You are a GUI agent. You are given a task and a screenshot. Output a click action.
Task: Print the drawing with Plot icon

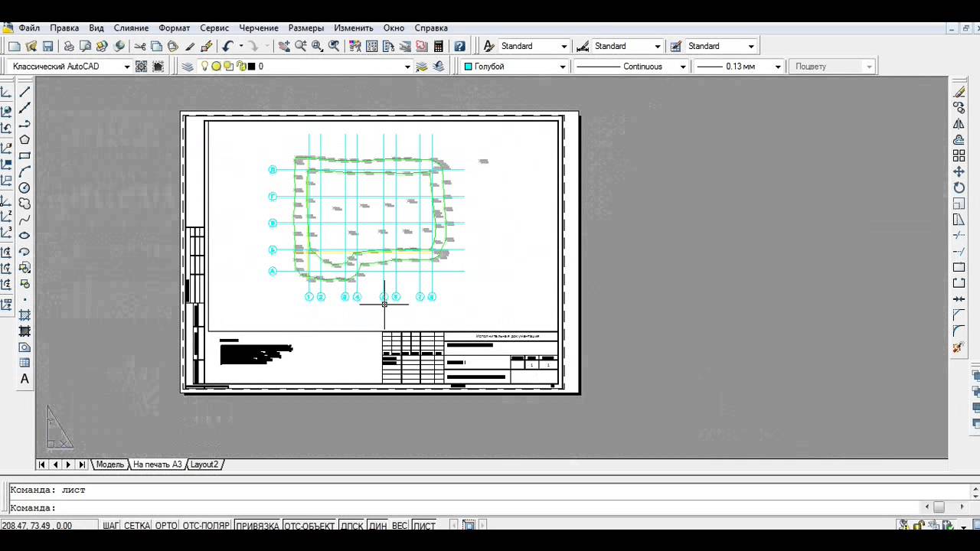69,46
